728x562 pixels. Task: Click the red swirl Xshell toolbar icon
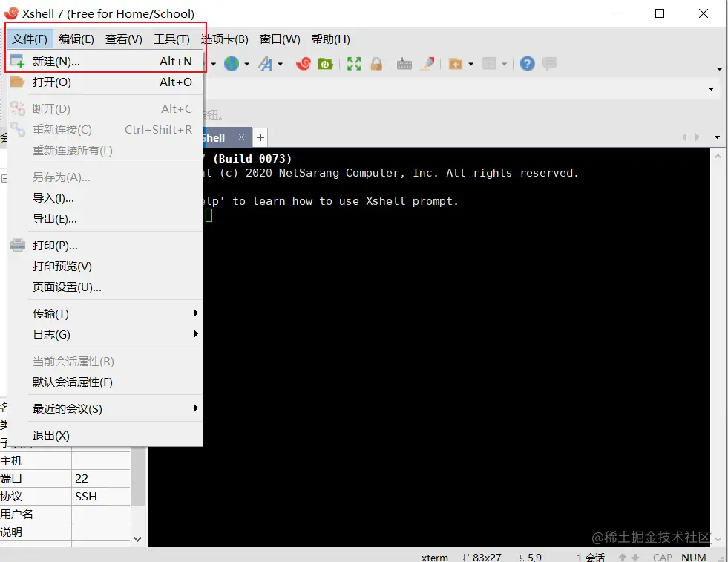(x=304, y=64)
